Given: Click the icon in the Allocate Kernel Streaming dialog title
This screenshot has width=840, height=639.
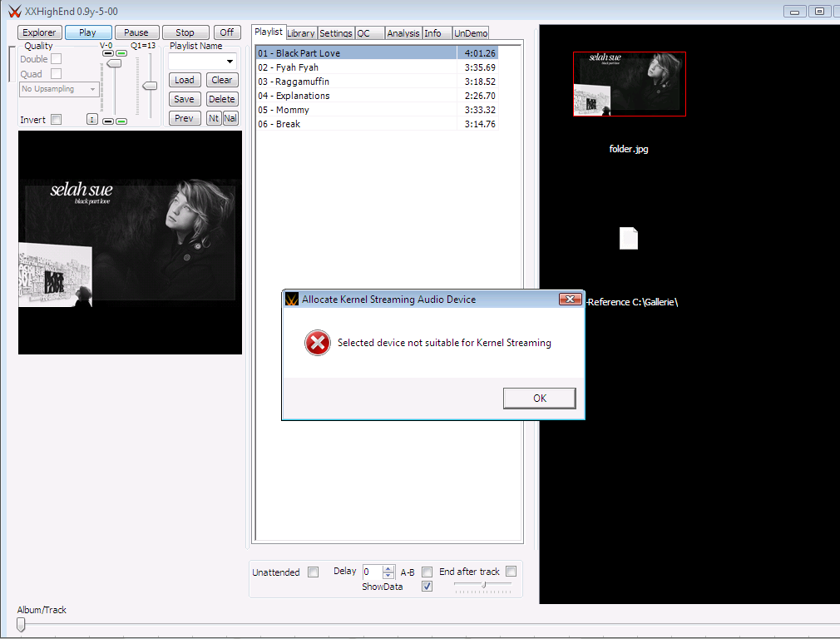Looking at the screenshot, I should (291, 300).
